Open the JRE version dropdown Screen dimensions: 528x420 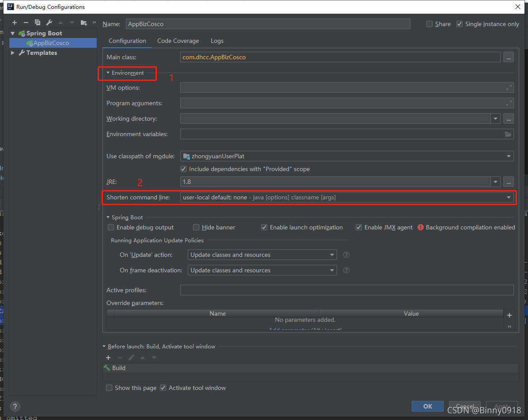(x=495, y=182)
